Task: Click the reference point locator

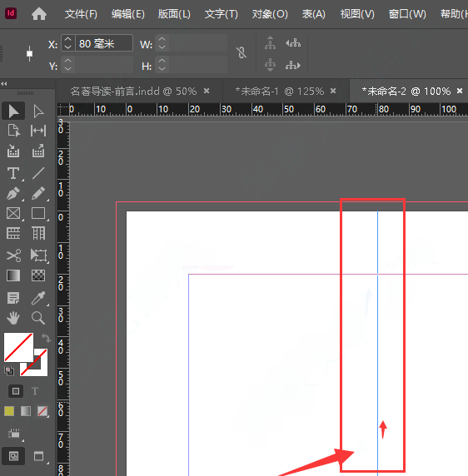Action: tap(29, 54)
